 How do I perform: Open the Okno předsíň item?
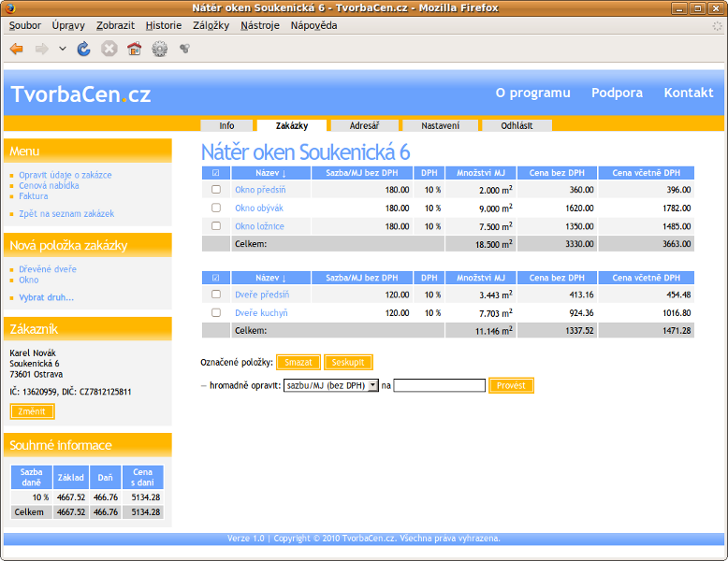click(x=260, y=190)
